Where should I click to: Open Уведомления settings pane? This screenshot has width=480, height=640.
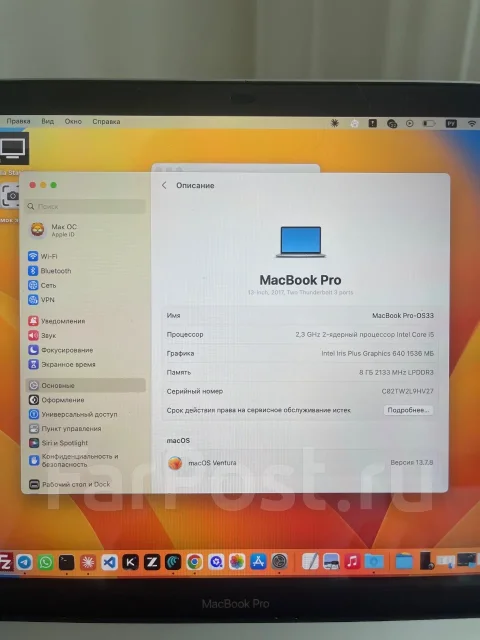(57, 321)
